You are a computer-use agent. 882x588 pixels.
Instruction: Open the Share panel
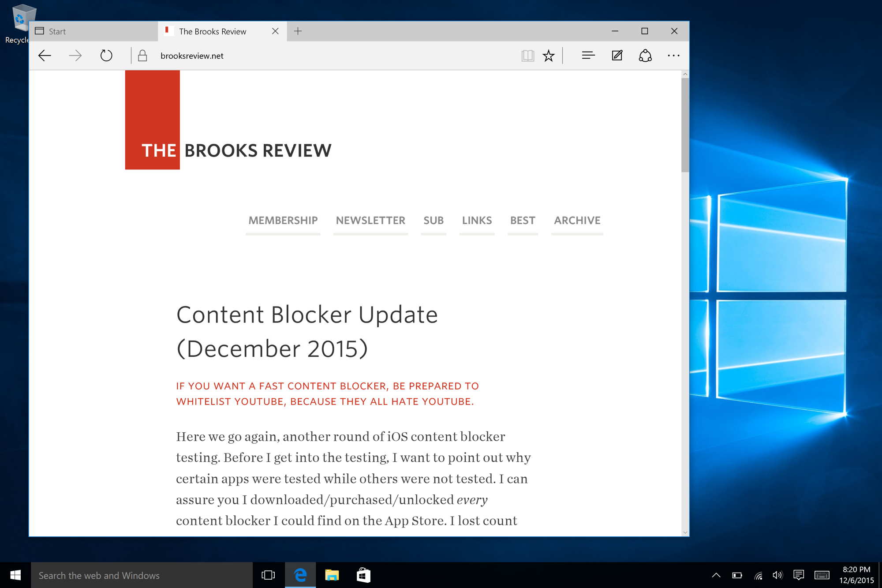(645, 56)
